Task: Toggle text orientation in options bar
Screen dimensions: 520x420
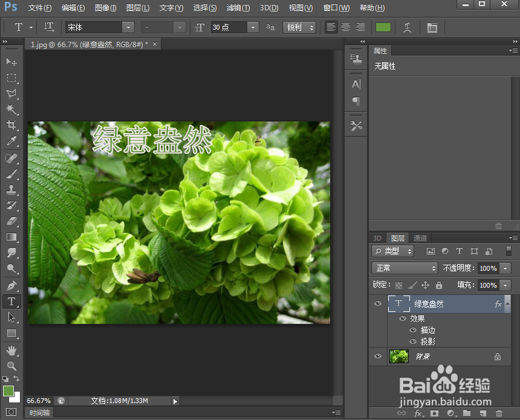Action: coord(49,27)
